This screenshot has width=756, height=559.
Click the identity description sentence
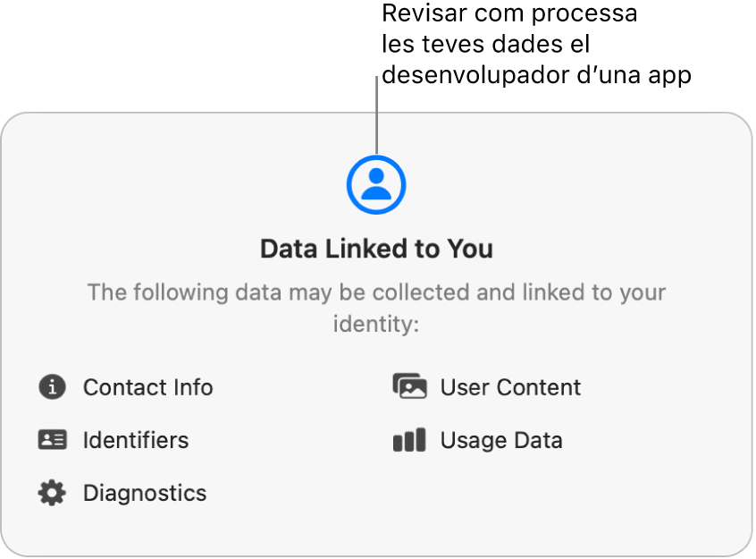click(x=376, y=308)
